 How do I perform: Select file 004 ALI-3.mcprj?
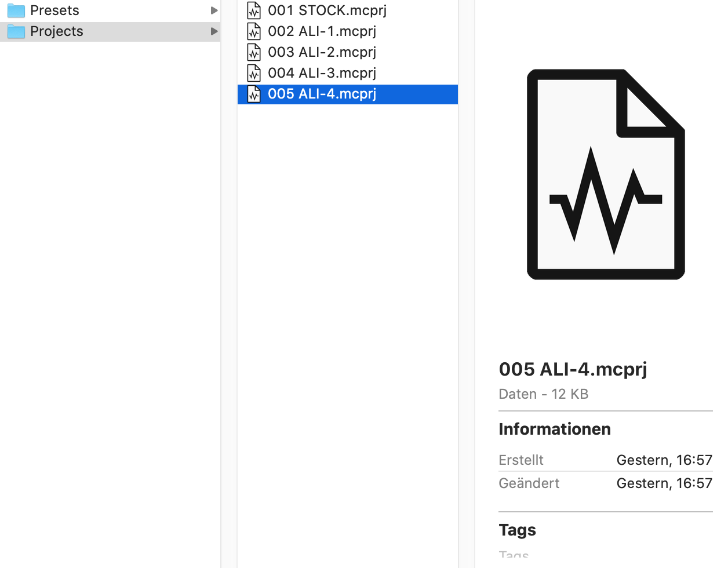(x=348, y=73)
